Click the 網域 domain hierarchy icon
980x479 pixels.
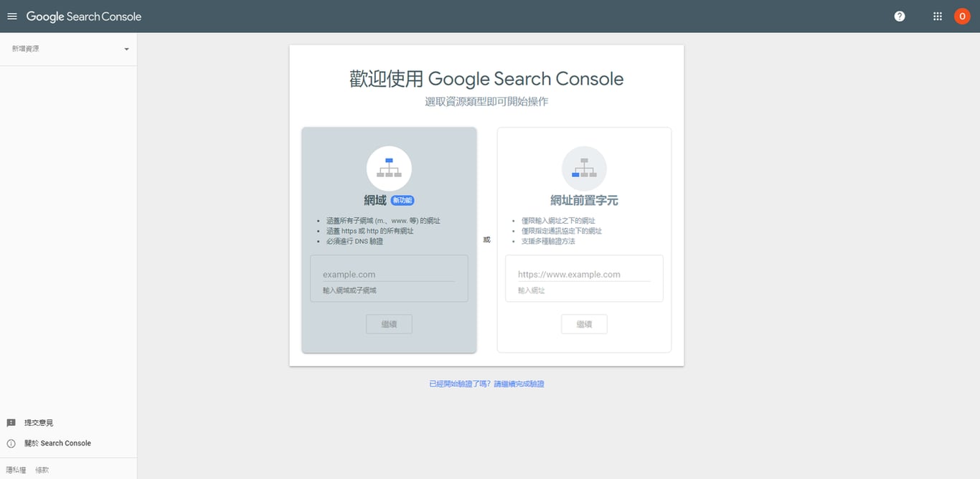[x=389, y=169]
